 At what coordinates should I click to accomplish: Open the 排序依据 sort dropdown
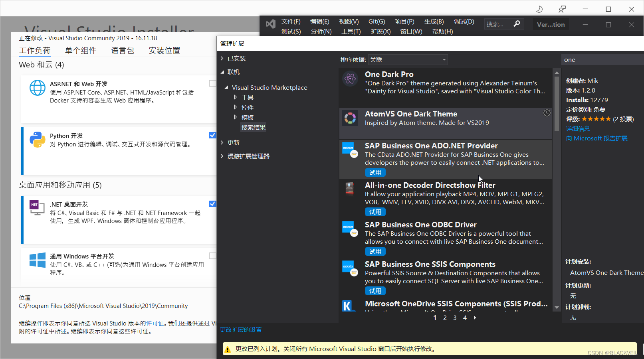click(x=408, y=60)
